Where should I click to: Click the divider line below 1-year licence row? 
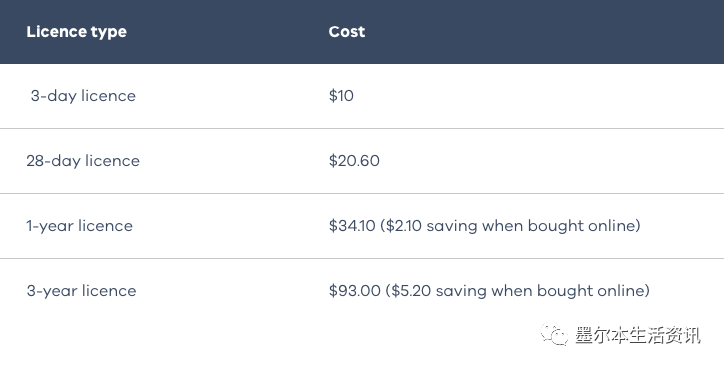point(362,259)
